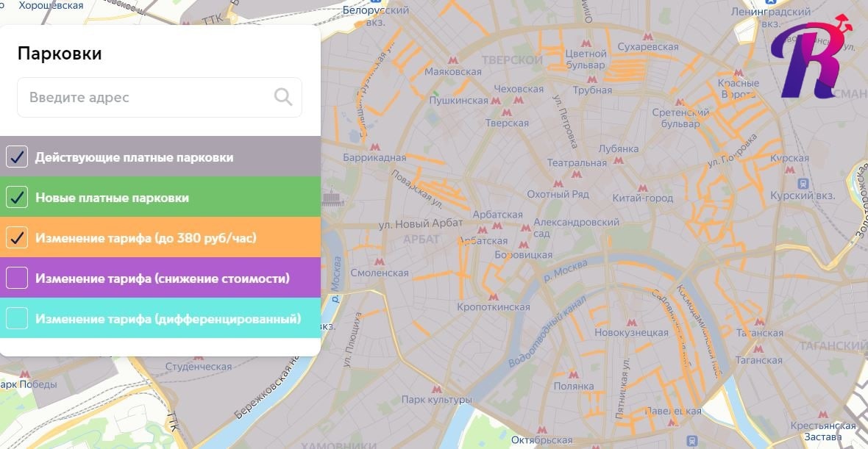Viewport: 868px width, 449px height.
Task: Click the 'Поварская ул.' street label
Action: 416,188
